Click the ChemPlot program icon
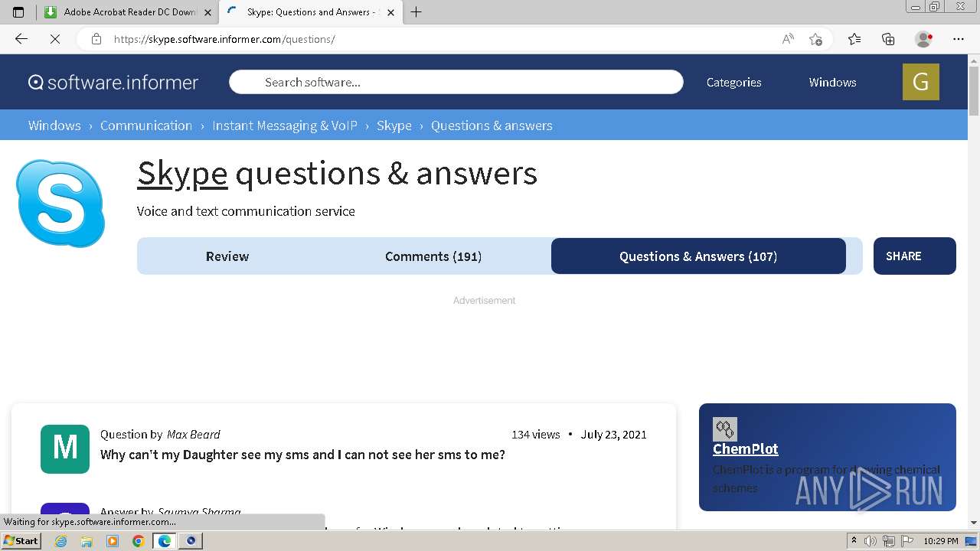 click(724, 429)
